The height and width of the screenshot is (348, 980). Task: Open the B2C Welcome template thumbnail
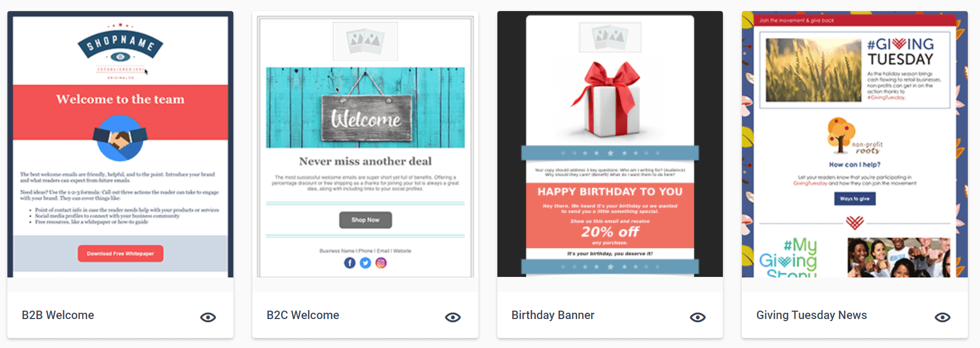point(365,144)
